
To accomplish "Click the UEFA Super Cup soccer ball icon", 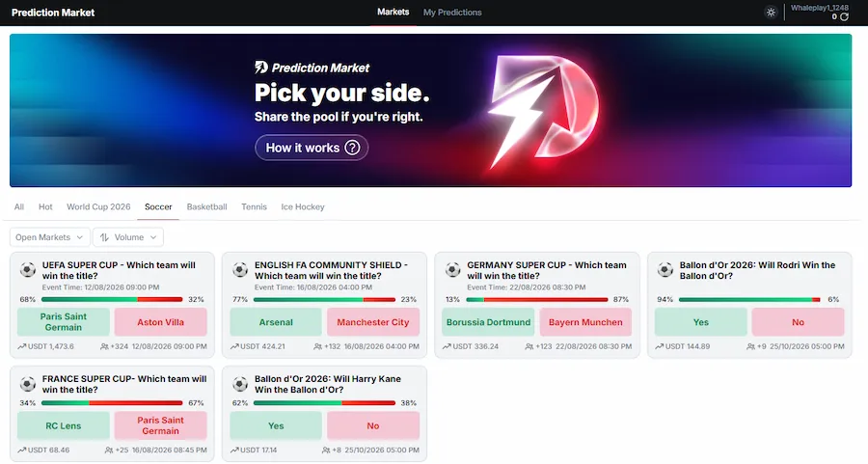I will (28, 270).
